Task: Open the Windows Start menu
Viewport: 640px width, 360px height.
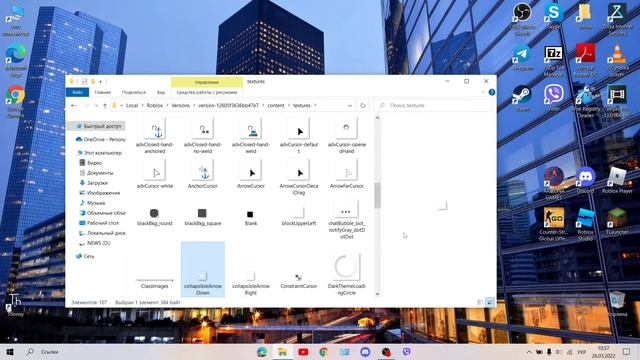Action: (x=10, y=352)
